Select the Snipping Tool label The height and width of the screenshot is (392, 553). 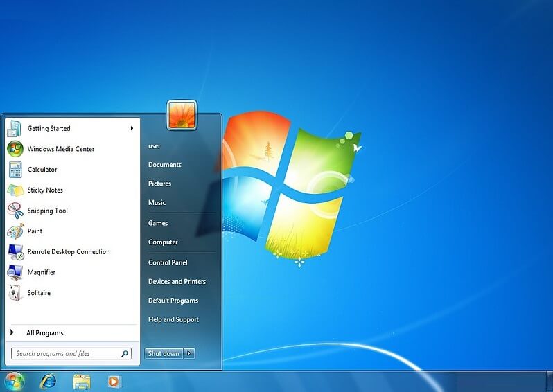(x=48, y=211)
